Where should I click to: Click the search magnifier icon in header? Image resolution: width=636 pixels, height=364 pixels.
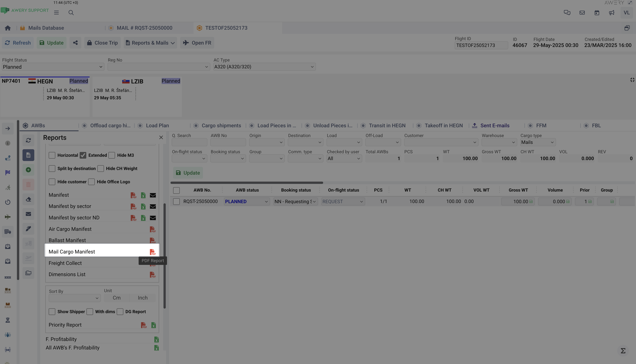click(x=71, y=13)
